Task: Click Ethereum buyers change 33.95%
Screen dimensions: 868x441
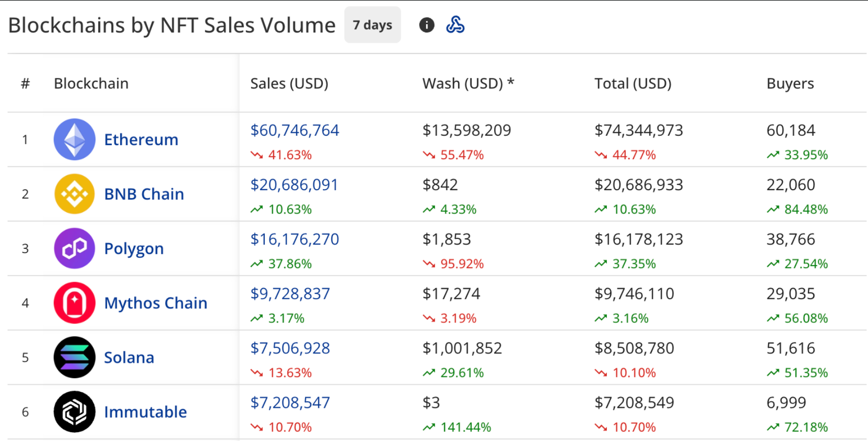Action: [x=797, y=155]
